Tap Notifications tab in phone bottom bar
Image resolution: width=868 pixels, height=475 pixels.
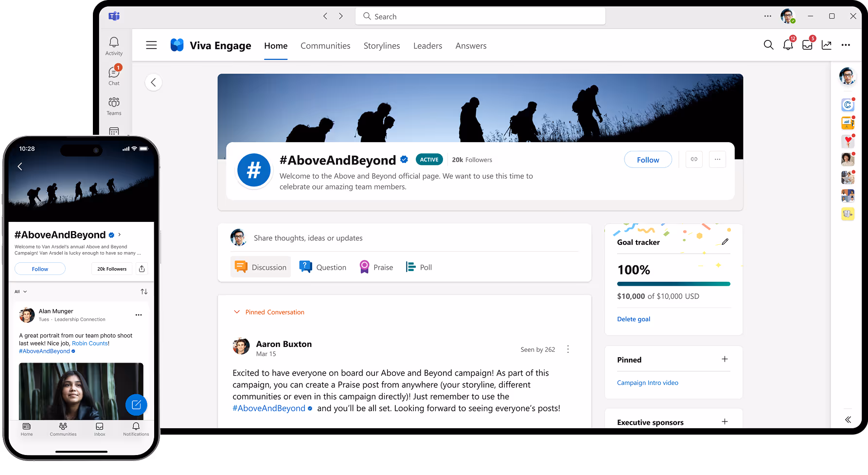tap(136, 429)
